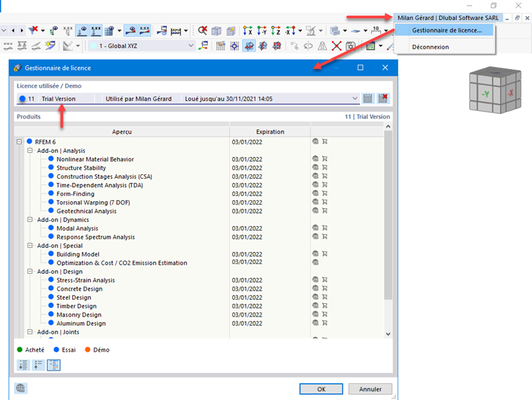
Task: Click the view in -Y direction icon
Action: [262, 31]
